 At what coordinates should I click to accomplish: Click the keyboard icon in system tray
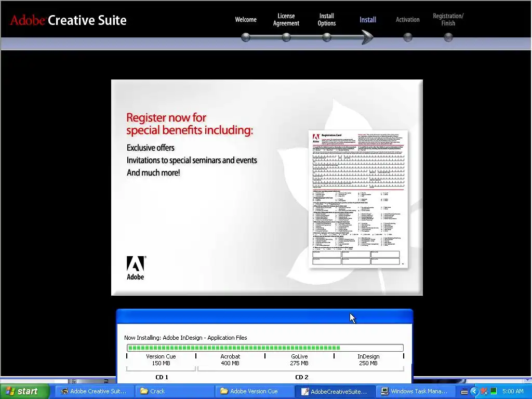(464, 392)
